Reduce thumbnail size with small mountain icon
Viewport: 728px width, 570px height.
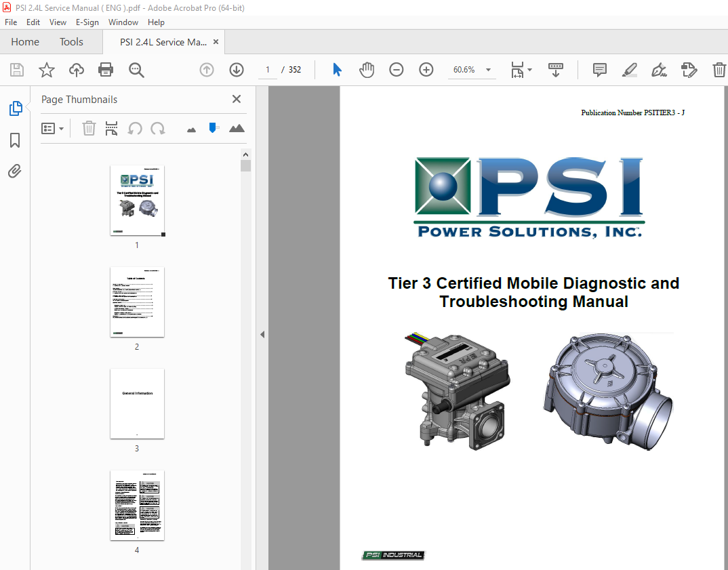click(x=191, y=130)
